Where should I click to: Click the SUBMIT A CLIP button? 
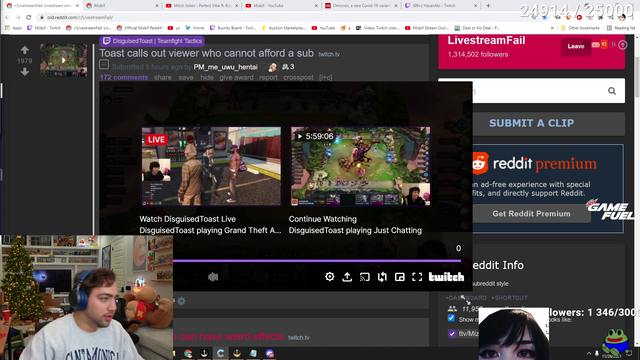point(531,123)
